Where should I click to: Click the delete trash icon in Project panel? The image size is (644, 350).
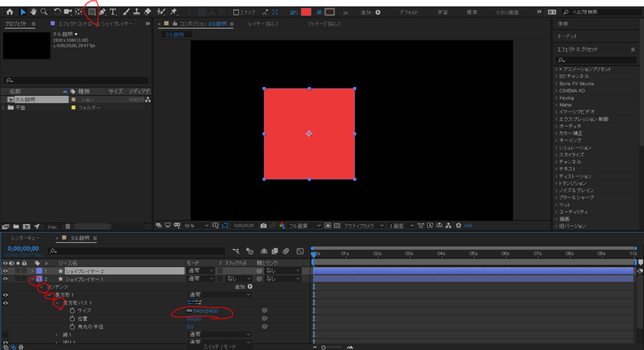[68, 227]
